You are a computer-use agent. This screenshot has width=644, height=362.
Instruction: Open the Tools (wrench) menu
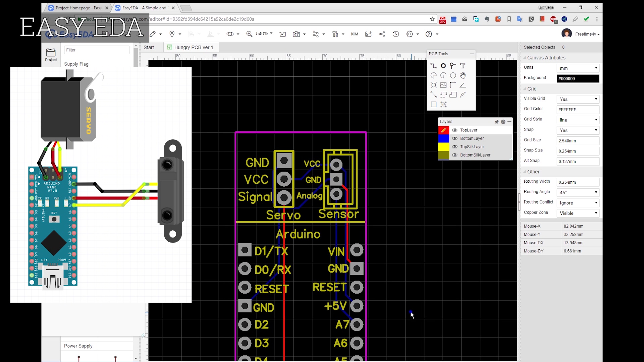[338, 34]
